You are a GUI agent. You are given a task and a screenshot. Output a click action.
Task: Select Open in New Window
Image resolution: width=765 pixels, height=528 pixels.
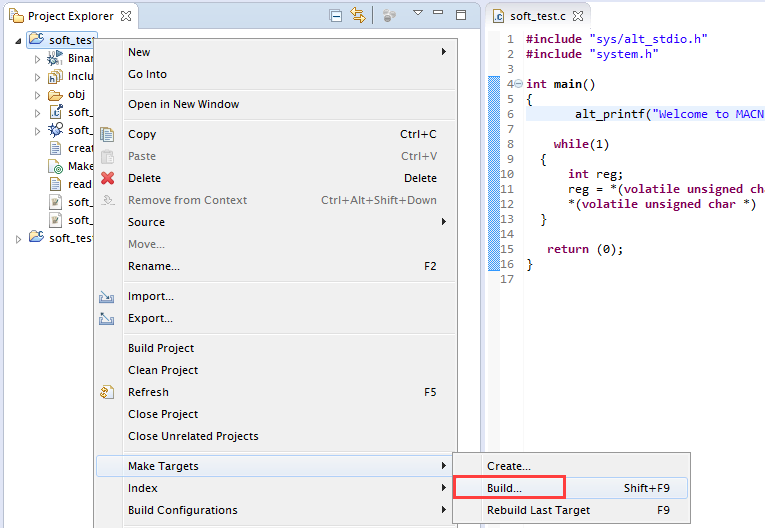click(x=276, y=104)
